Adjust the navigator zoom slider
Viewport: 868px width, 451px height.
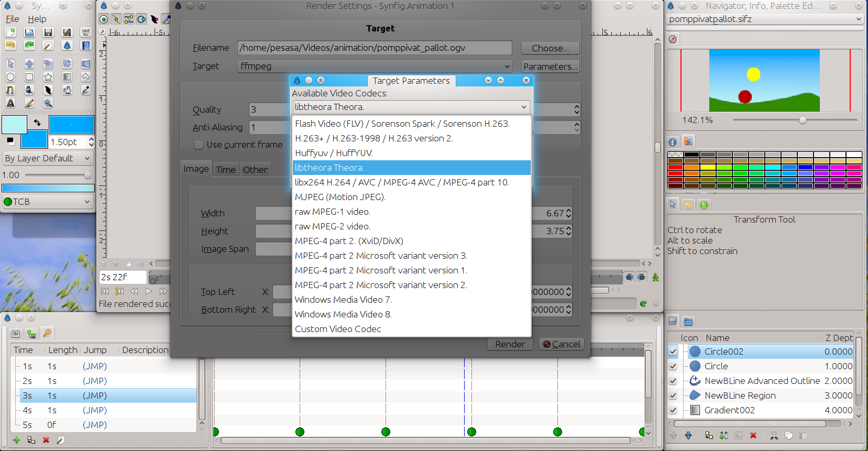(x=795, y=120)
